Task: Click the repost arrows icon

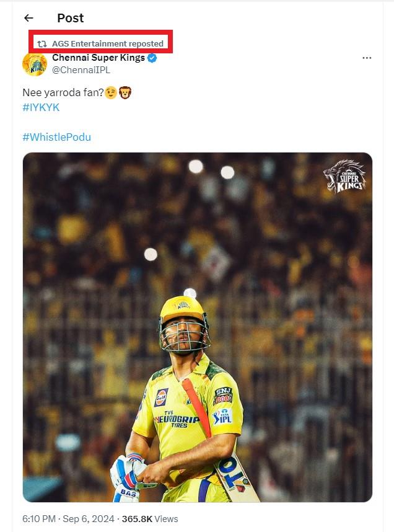Action: click(x=42, y=44)
